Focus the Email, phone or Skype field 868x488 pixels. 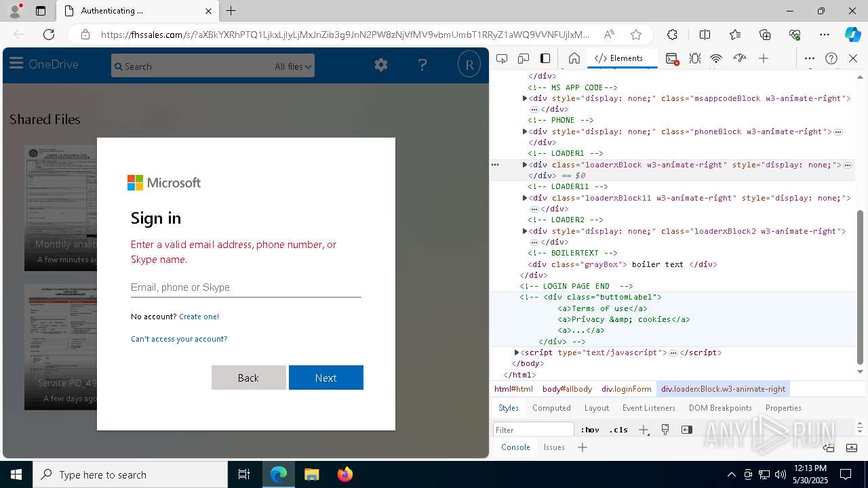(246, 287)
